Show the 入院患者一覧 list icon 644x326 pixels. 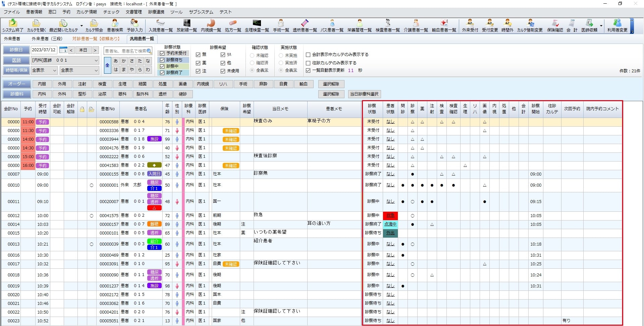pos(161,26)
